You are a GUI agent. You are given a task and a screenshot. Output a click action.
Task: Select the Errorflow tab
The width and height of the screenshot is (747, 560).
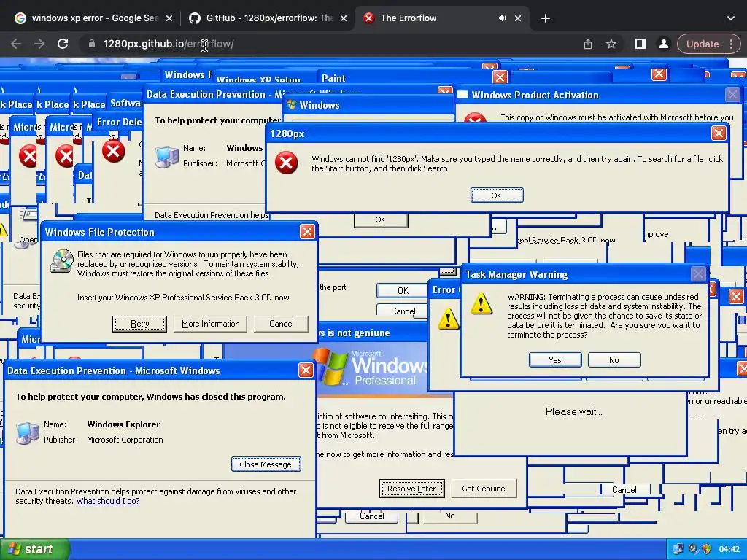(429, 18)
